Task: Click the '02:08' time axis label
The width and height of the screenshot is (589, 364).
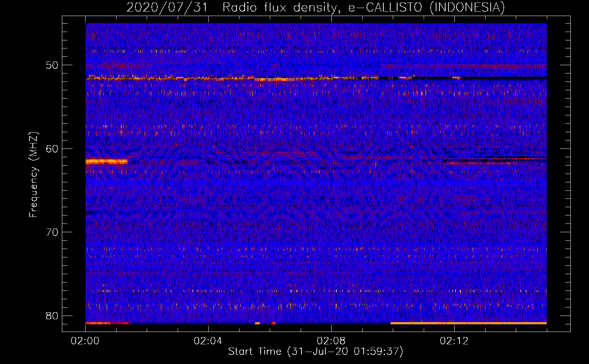Action: point(331,341)
